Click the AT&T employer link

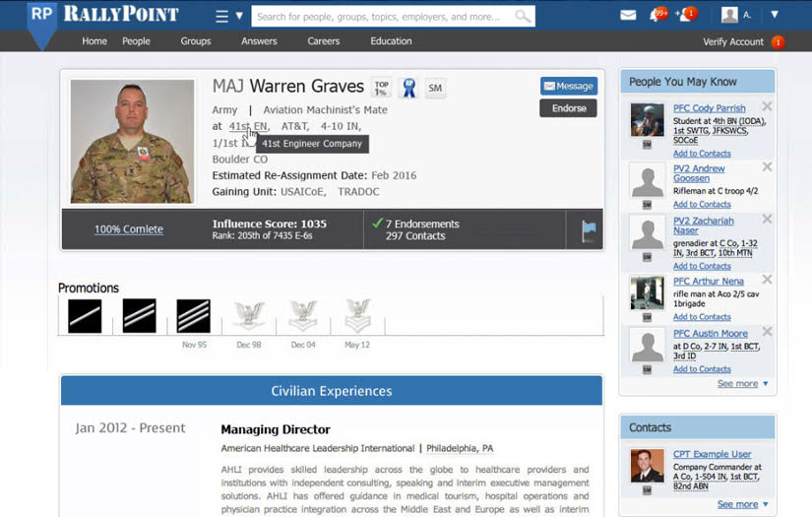tap(294, 126)
